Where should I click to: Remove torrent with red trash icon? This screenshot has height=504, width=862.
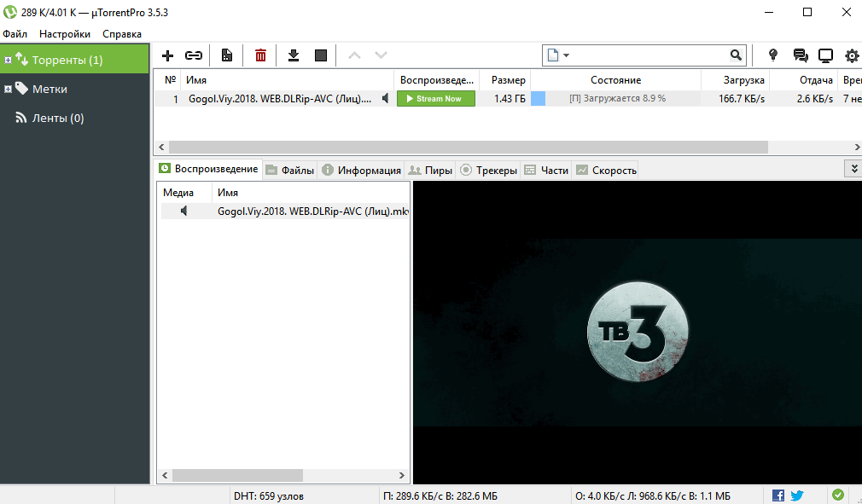(260, 55)
